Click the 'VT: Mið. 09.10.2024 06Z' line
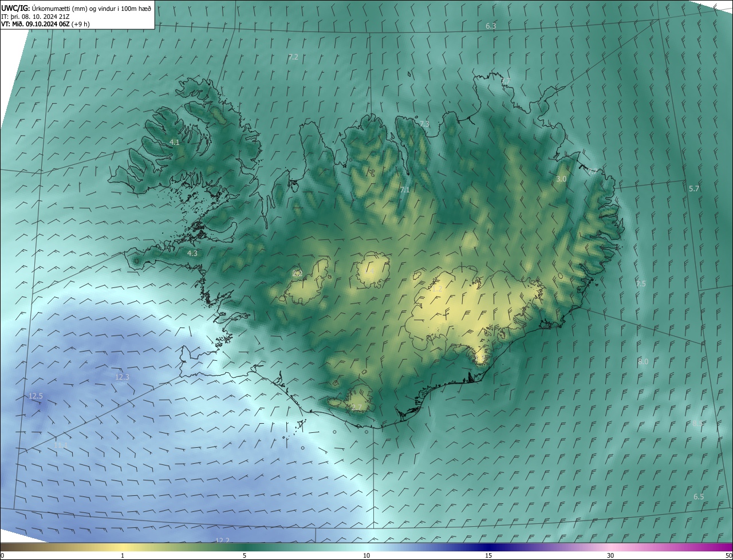Image resolution: width=733 pixels, height=560 pixels. click(45, 24)
